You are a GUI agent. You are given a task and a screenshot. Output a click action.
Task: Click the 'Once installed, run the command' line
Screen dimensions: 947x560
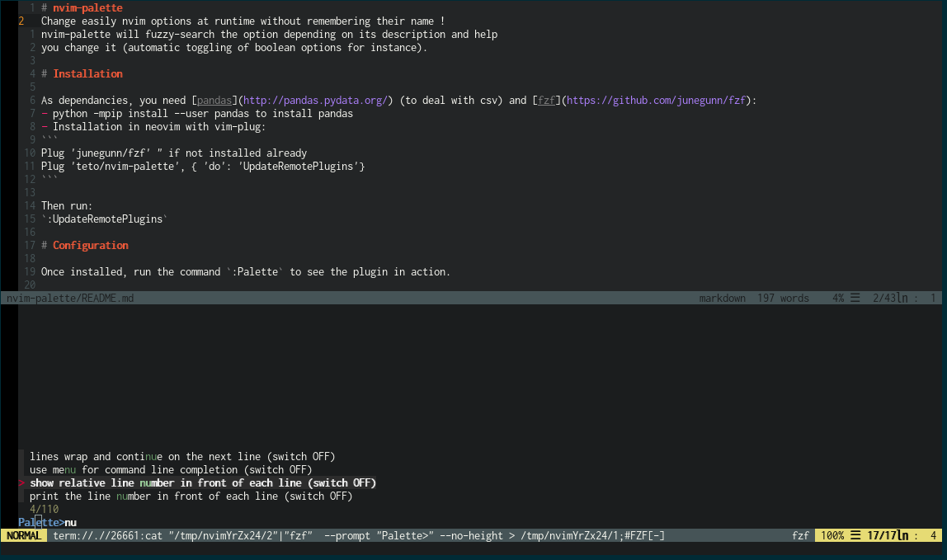246,272
